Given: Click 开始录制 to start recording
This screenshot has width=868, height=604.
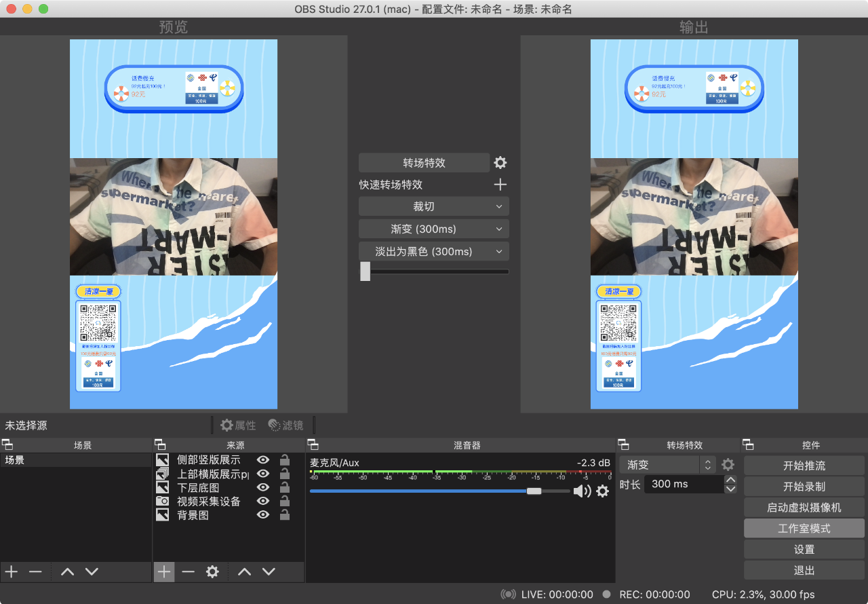Looking at the screenshot, I should pyautogui.click(x=804, y=487).
